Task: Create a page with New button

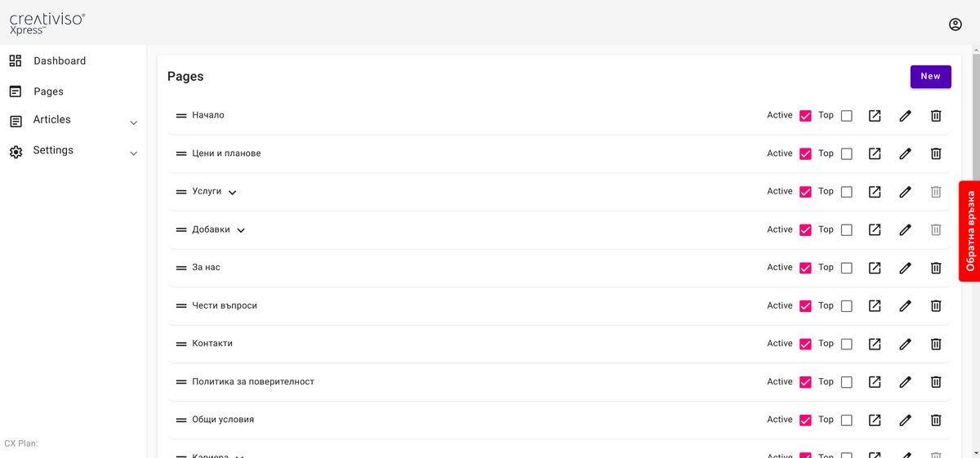Action: tap(931, 77)
